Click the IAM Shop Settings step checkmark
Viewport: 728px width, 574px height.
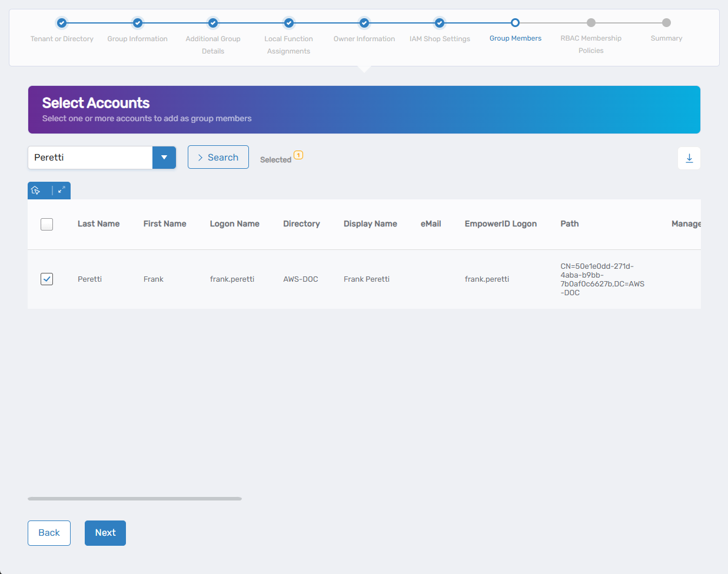tap(440, 23)
